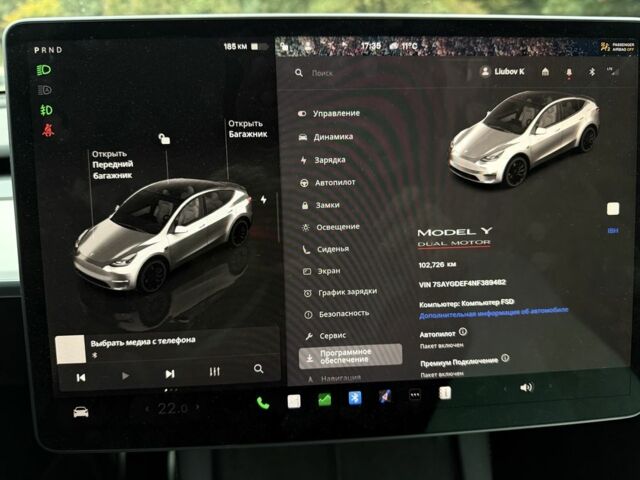Tap the unlock padlock icon above the car
The image size is (640, 480).
164,141
